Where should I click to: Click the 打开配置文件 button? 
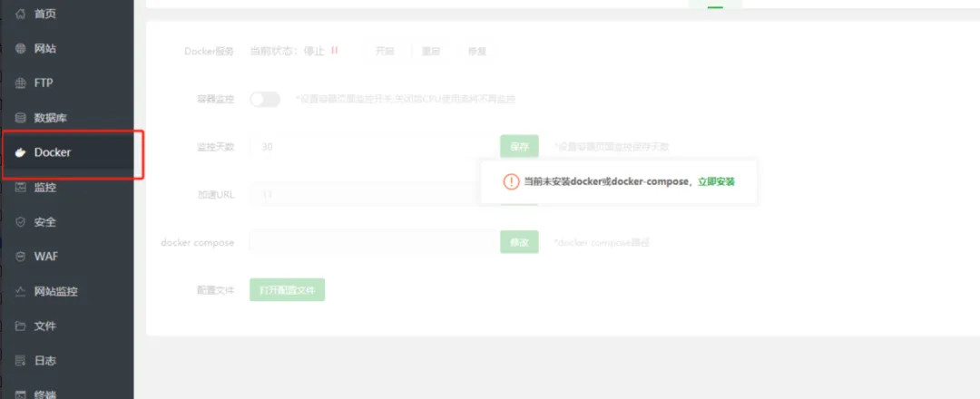288,289
